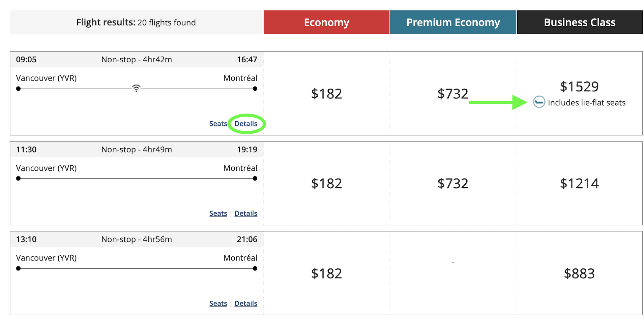Click the lie-flat seat icon
The width and height of the screenshot is (644, 319).
tap(539, 102)
